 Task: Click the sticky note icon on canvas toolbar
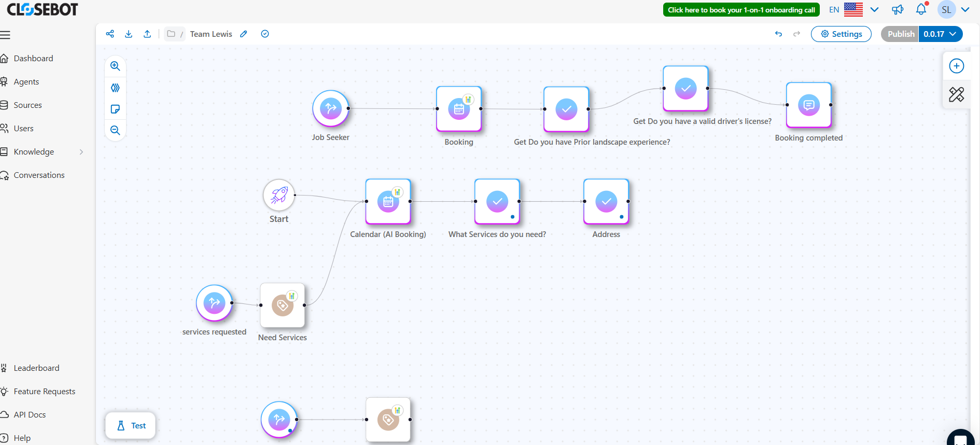coord(115,109)
